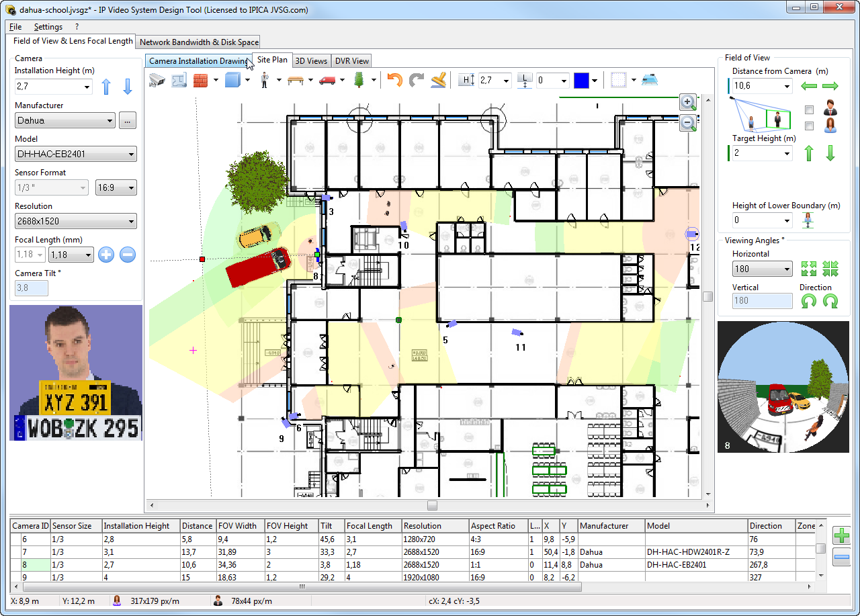Add a new camera with the green plus button
Screen dimensions: 860x616
coord(842,535)
